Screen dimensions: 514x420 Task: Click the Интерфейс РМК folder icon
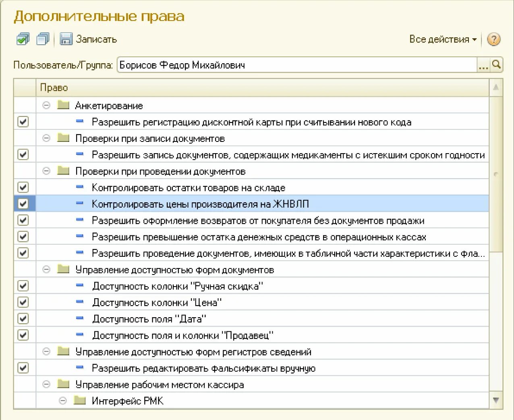click(80, 401)
